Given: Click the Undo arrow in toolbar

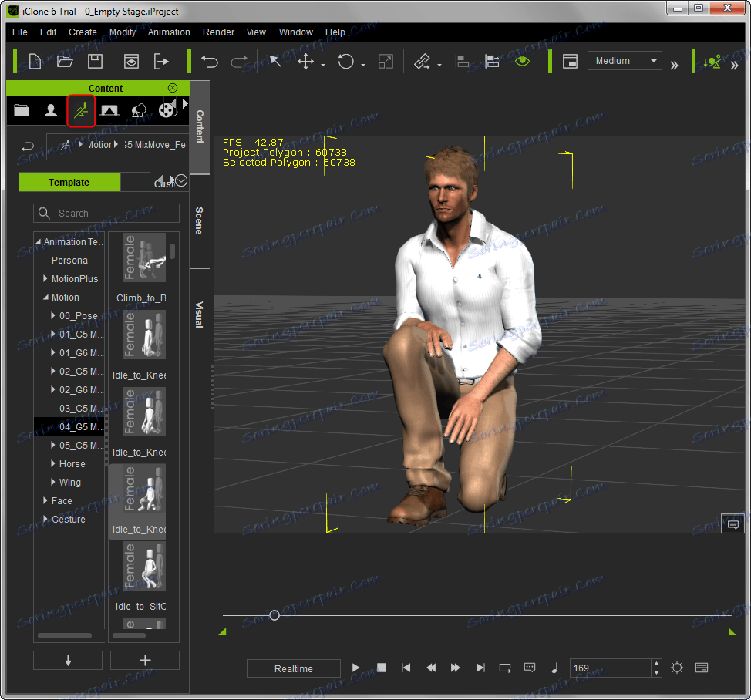Looking at the screenshot, I should click(209, 62).
